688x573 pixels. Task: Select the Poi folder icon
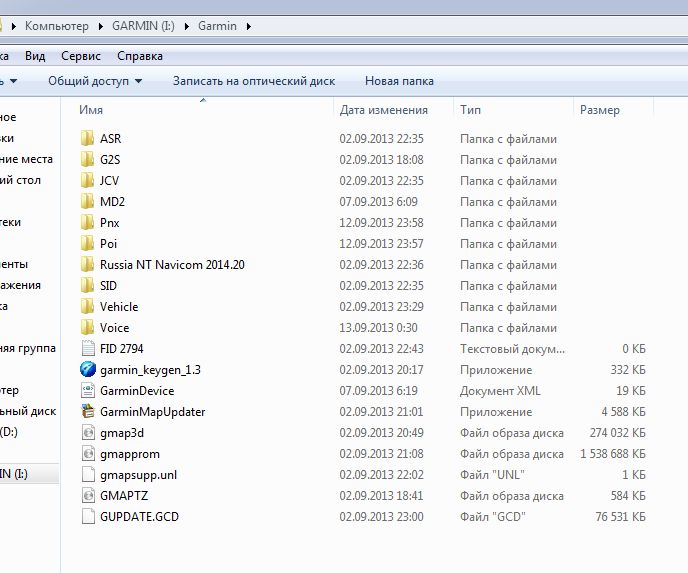point(87,244)
